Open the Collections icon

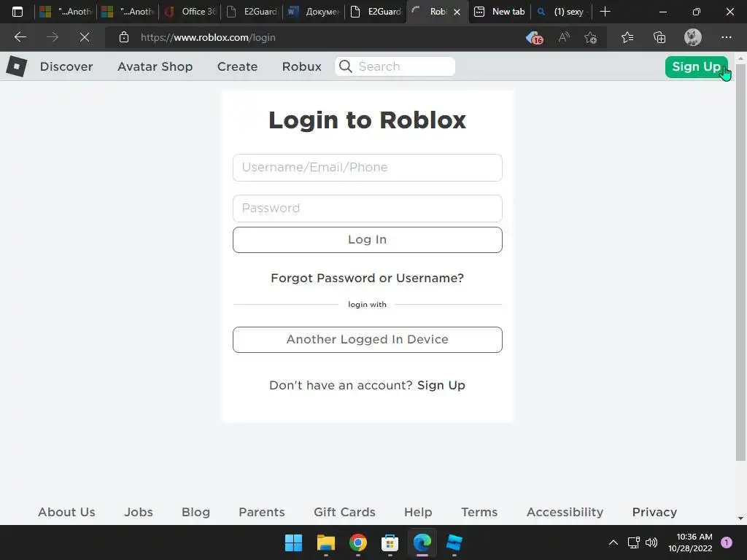(659, 37)
